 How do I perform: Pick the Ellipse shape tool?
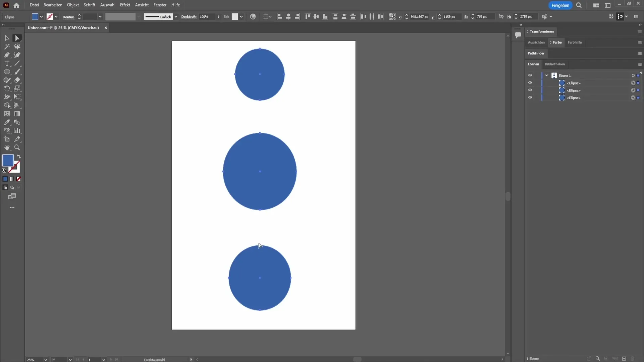pyautogui.click(x=7, y=72)
